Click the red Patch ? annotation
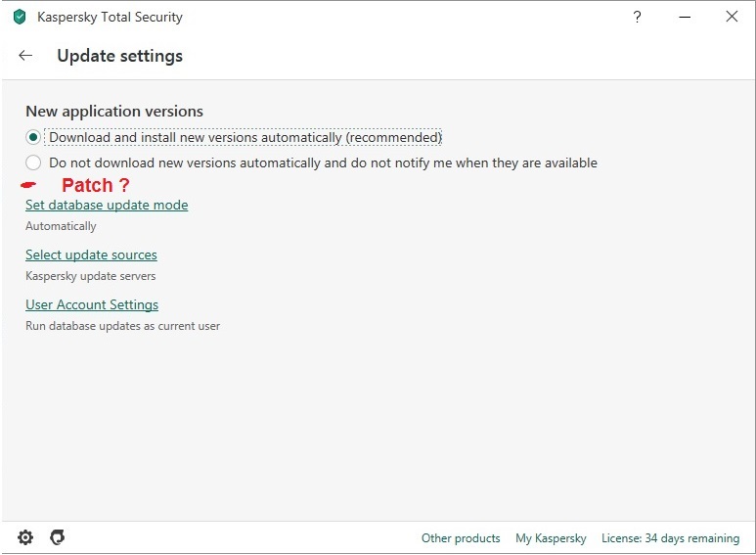This screenshot has width=756, height=555. pos(95,185)
